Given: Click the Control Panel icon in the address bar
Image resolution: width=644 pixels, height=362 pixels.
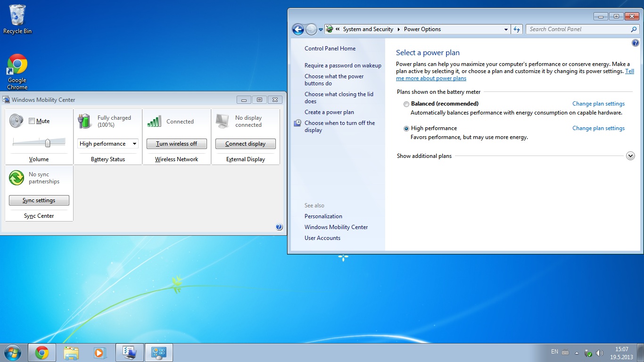Looking at the screenshot, I should (330, 29).
